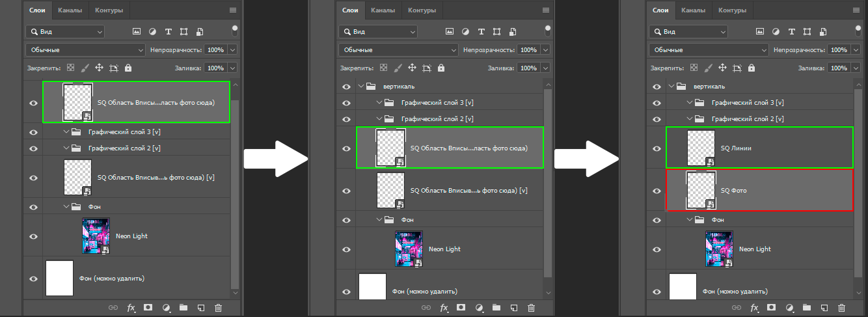
Task: Select Слои tab in right panel
Action: (x=661, y=10)
